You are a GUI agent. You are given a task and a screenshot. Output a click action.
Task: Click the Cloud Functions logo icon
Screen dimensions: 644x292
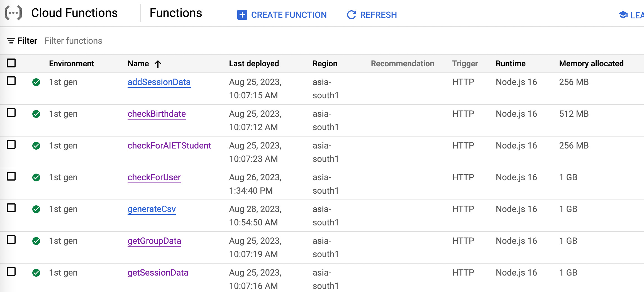[x=13, y=13]
